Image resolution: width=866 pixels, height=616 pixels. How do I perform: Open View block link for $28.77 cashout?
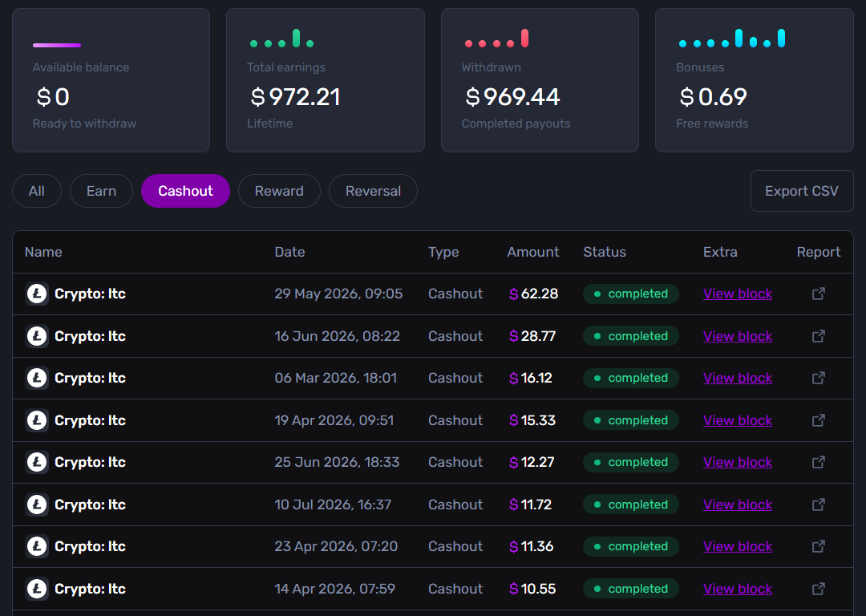point(738,336)
